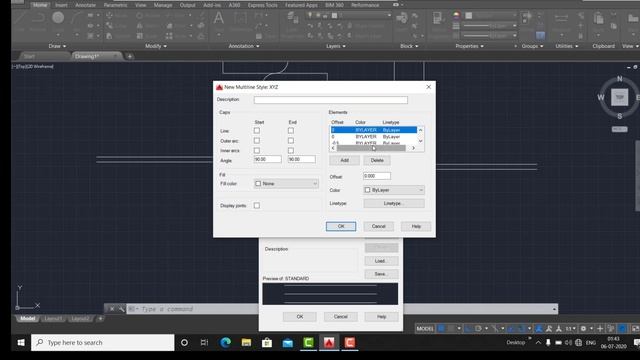Viewport: 640px width, 360px height.
Task: Click the Measure icon in Utilities panel
Action: 561,18
